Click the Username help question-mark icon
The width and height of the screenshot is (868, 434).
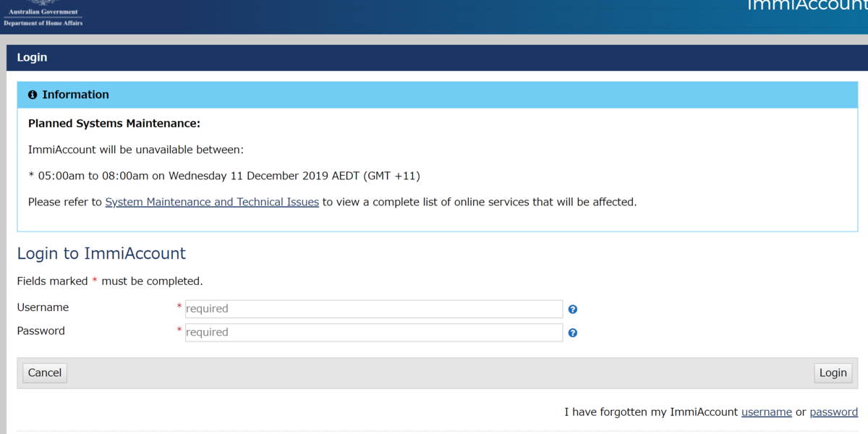(573, 310)
